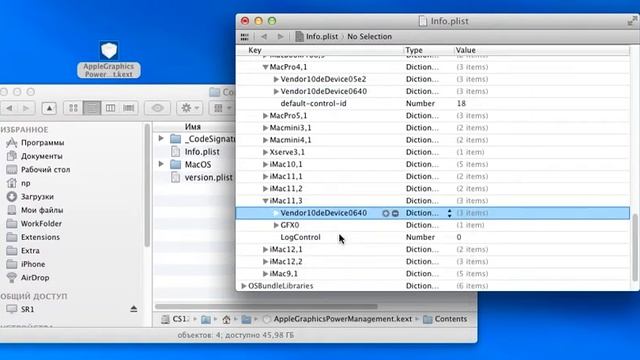The width and height of the screenshot is (640, 360).
Task: Expand MacOS folder in Finder list
Action: (161, 164)
